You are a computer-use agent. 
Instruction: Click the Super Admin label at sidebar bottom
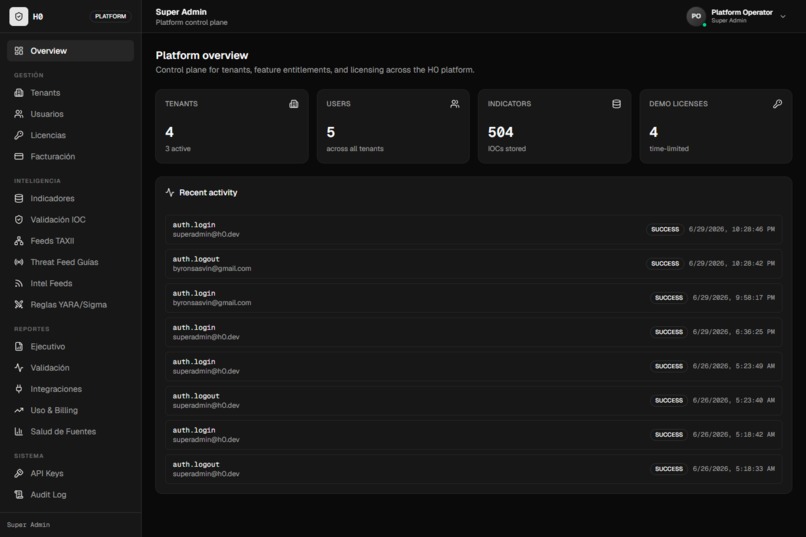(28, 525)
